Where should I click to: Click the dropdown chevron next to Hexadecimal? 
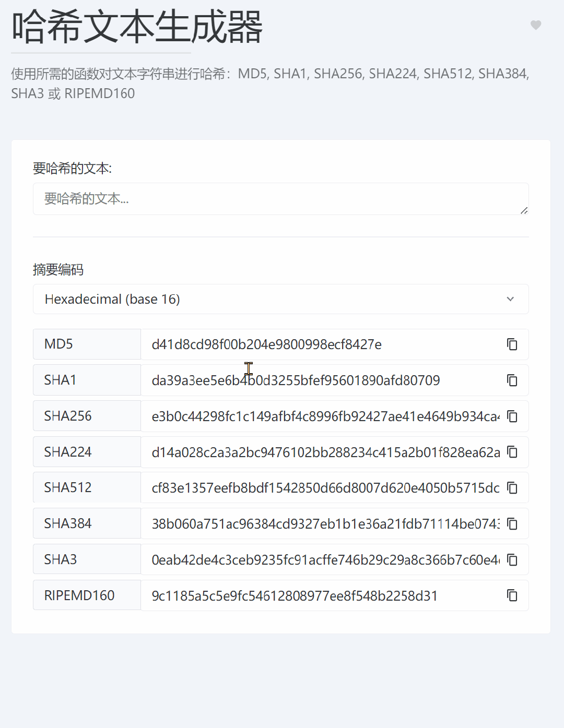click(x=510, y=299)
